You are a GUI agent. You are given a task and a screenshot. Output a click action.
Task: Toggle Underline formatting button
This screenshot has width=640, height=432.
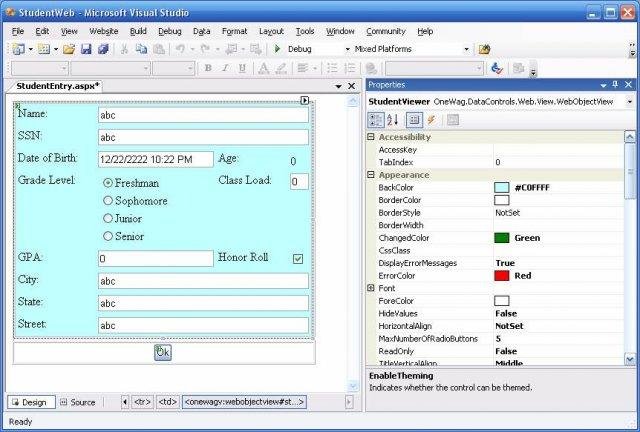point(242,68)
